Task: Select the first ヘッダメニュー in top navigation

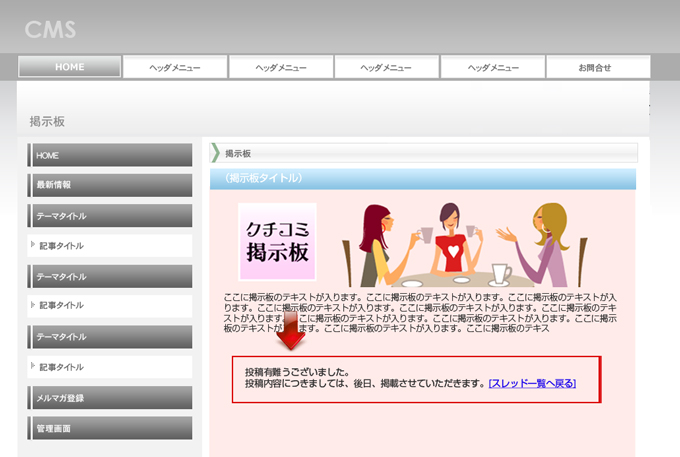Action: [x=175, y=67]
